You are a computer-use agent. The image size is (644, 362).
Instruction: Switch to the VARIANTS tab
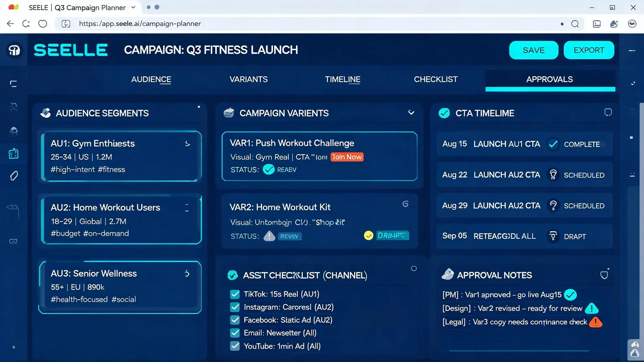(x=249, y=79)
